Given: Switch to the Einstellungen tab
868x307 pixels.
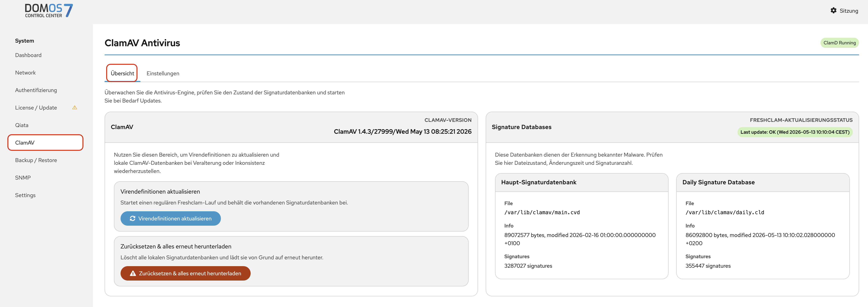Looking at the screenshot, I should 163,74.
